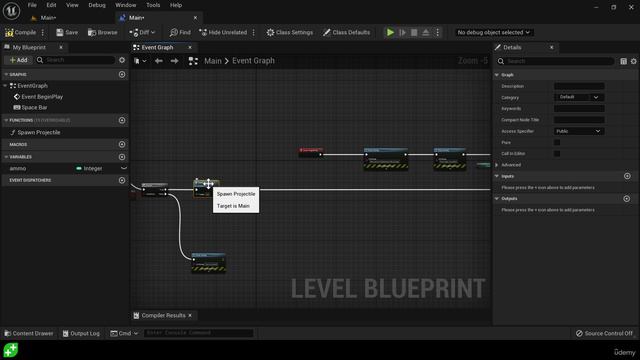Open Hide Unrelated options menu
The image size is (640, 360).
[253, 32]
